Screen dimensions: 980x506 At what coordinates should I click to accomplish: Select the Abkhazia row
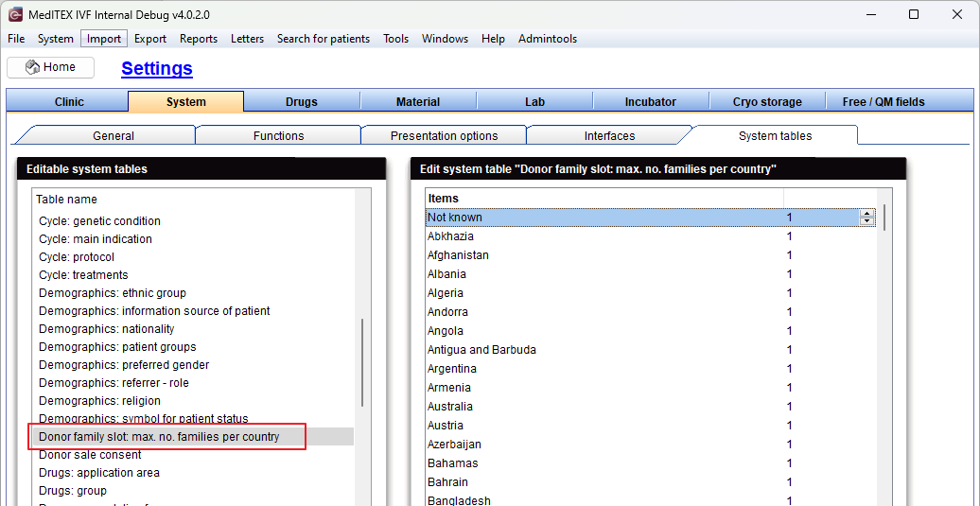(x=650, y=236)
